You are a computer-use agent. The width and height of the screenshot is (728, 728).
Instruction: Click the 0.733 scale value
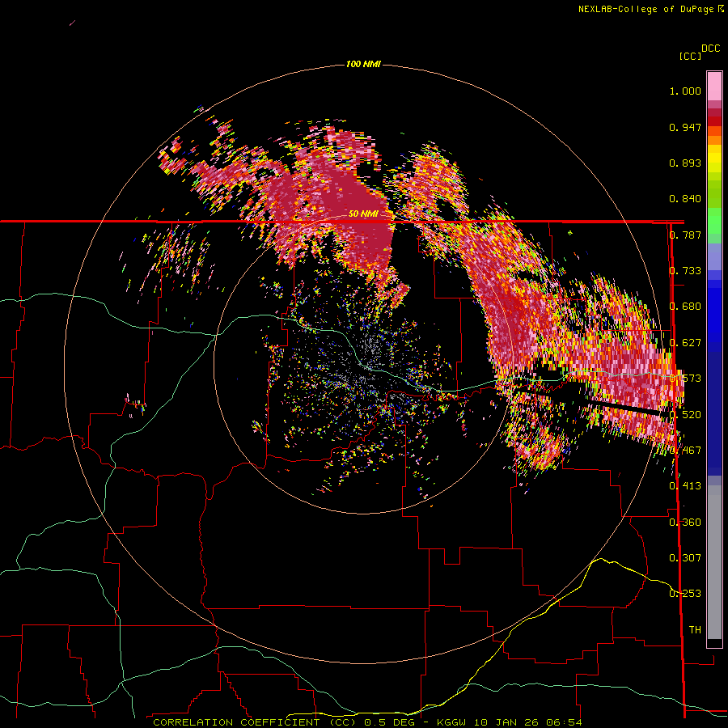(x=685, y=271)
